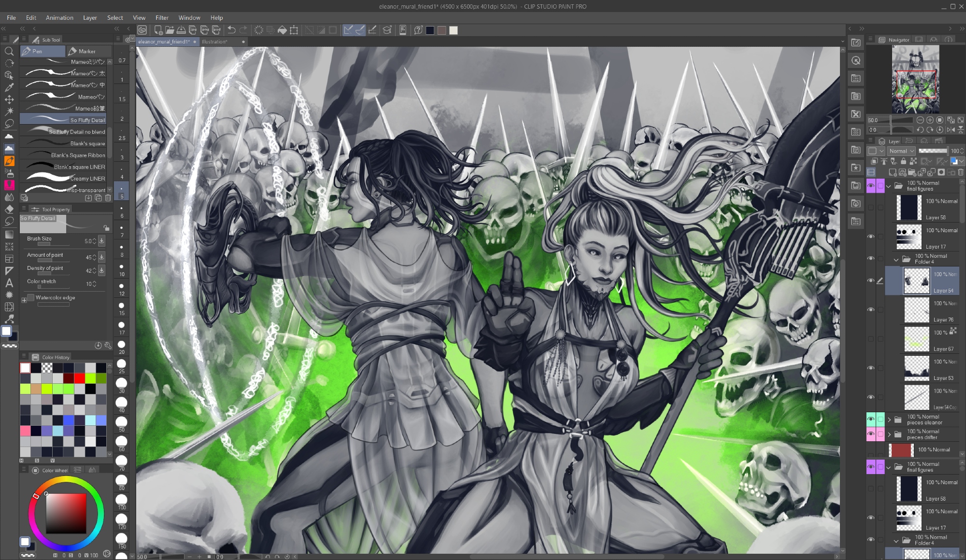Click the Create new raster layer icon

893,172
